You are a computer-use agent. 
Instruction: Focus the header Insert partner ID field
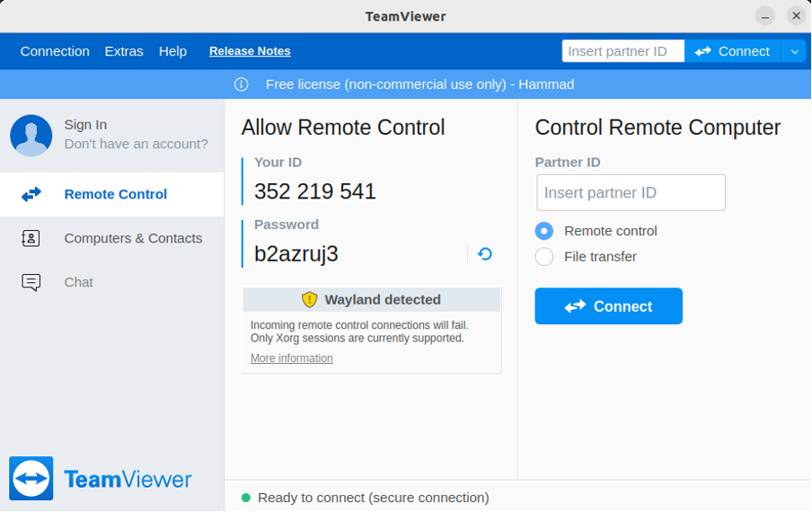(x=623, y=51)
